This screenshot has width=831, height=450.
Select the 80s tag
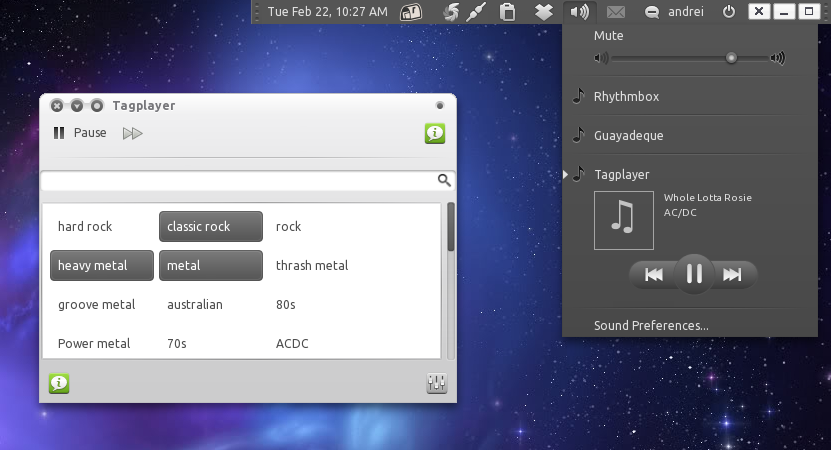[x=286, y=305]
